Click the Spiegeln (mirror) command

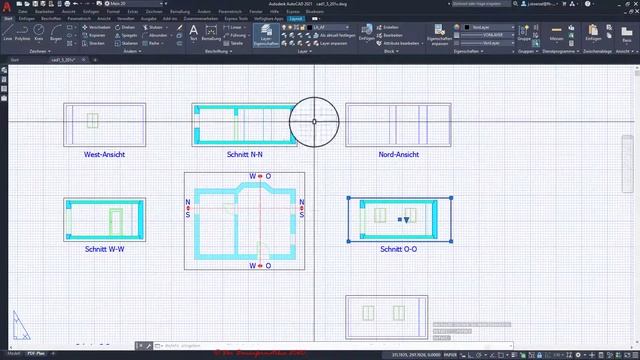[x=126, y=36]
